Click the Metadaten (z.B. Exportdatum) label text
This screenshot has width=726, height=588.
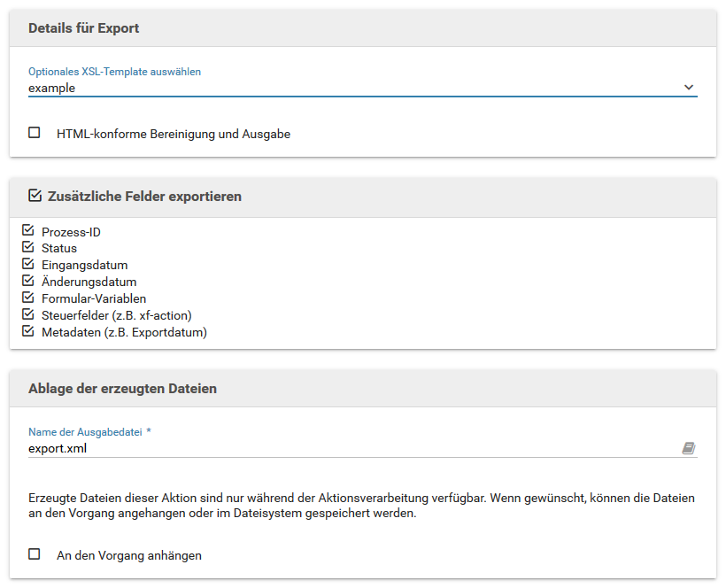click(x=124, y=332)
